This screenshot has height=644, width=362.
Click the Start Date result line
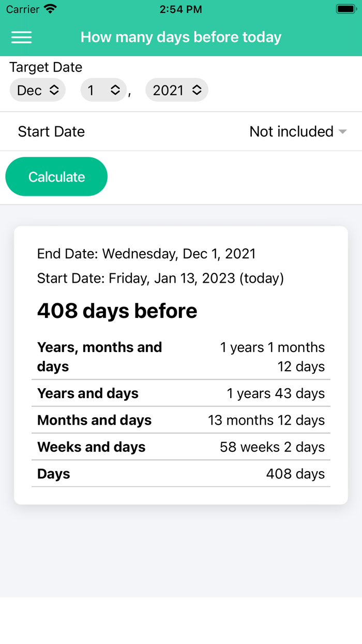pos(160,278)
